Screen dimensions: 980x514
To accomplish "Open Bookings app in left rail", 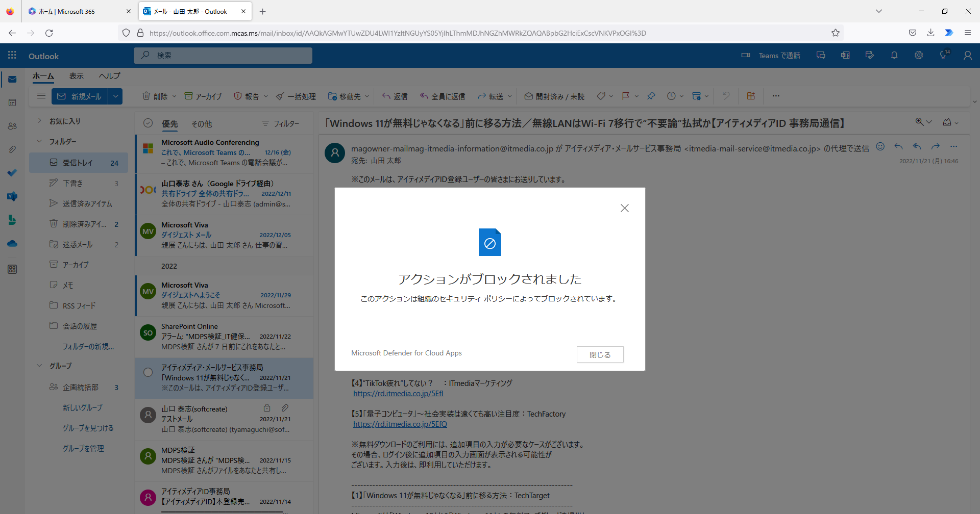I will [x=12, y=220].
